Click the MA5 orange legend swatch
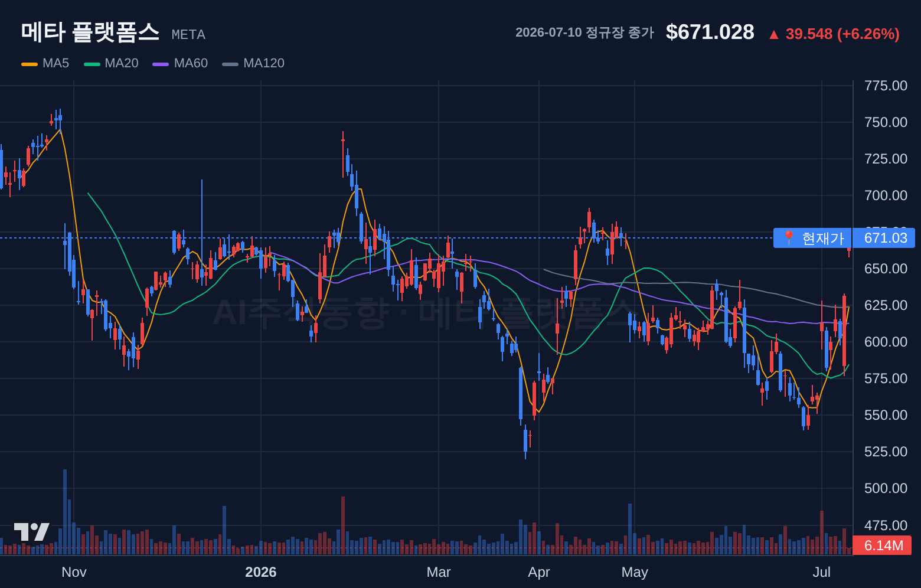This screenshot has height=588, width=921. tap(30, 64)
